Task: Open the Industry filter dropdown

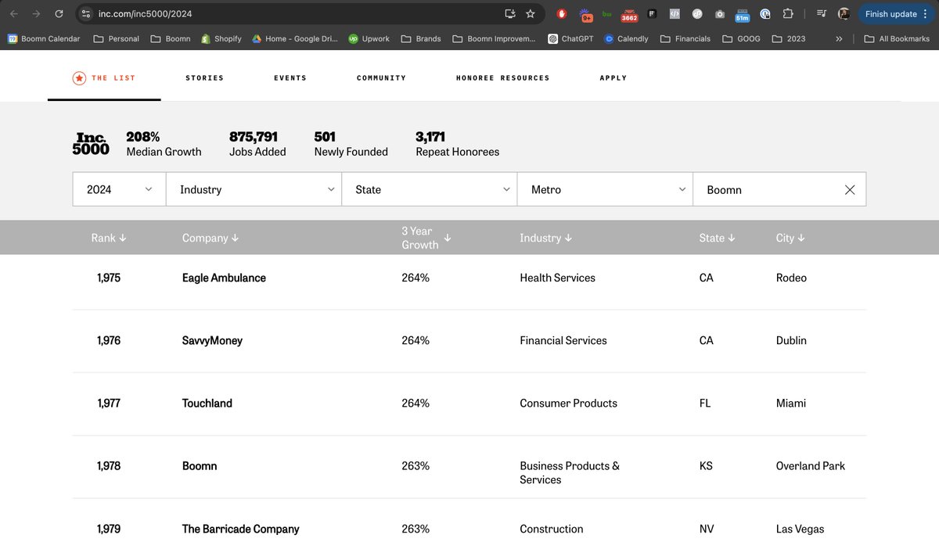Action: pos(254,189)
